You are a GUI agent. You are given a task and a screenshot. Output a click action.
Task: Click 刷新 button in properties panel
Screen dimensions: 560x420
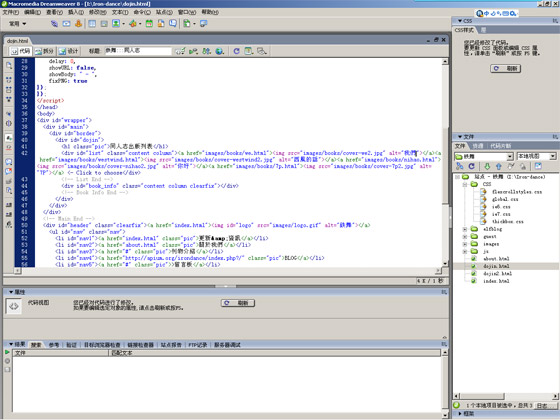[238, 303]
